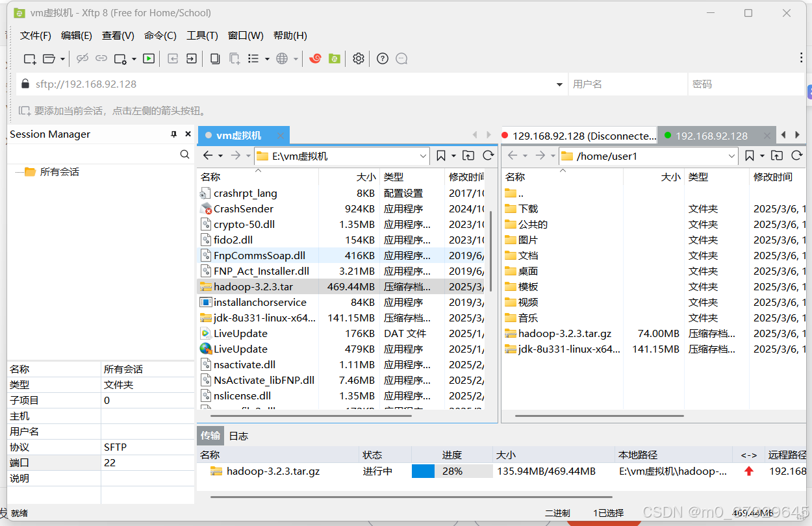Click the 28% transfer progress bar
Screen dimensions: 812x526
pyautogui.click(x=452, y=471)
